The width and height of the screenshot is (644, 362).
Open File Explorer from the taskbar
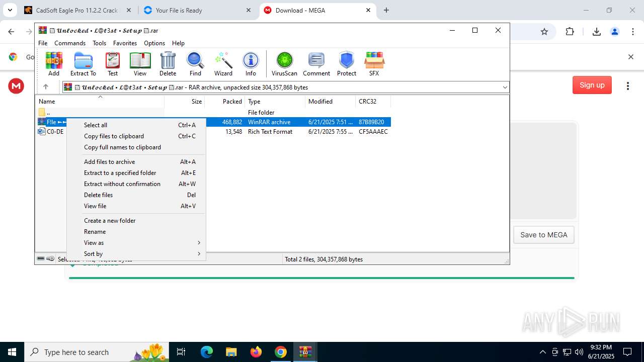[231, 352]
